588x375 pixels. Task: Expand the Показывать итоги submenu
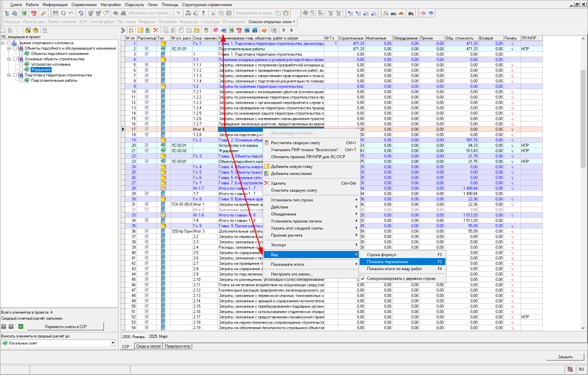(x=311, y=264)
